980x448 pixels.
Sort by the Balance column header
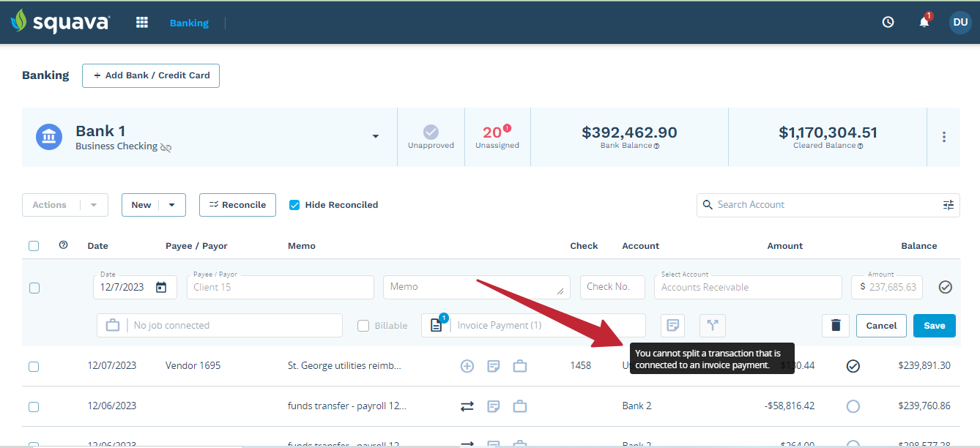[919, 246]
